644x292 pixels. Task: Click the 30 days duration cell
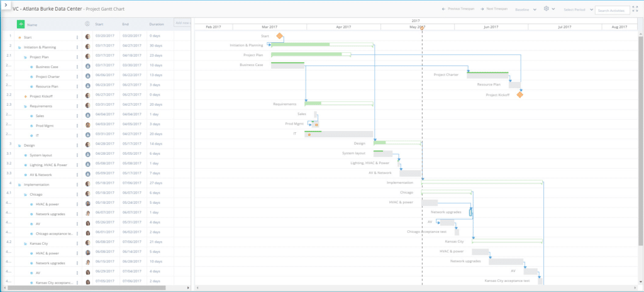[156, 47]
